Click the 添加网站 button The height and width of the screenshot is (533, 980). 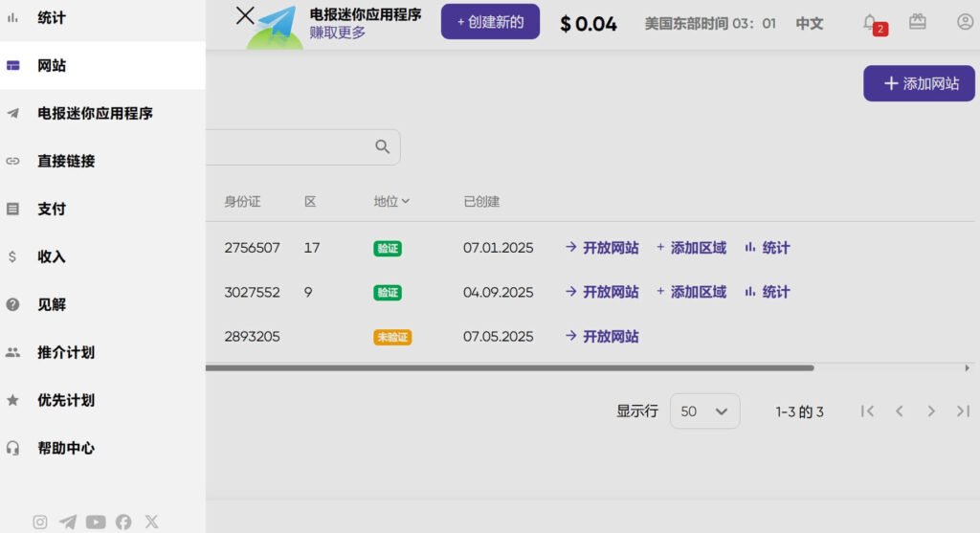(x=919, y=83)
